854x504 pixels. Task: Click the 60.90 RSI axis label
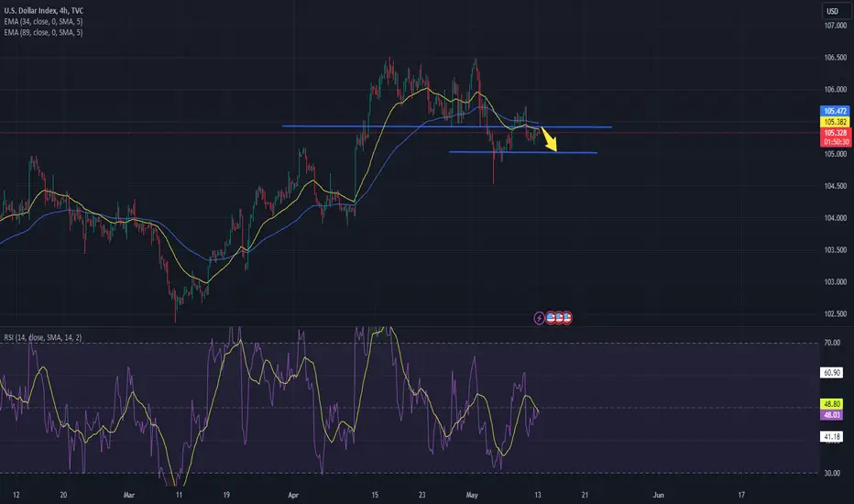pos(832,373)
